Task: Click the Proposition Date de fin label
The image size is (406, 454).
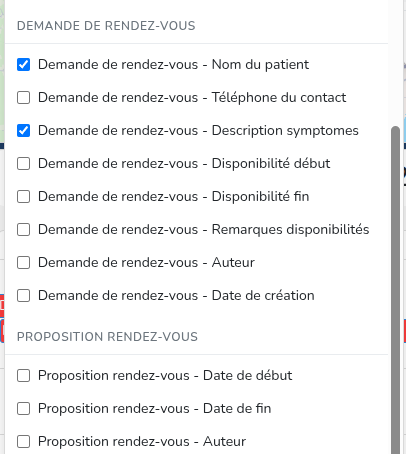Action: 155,409
